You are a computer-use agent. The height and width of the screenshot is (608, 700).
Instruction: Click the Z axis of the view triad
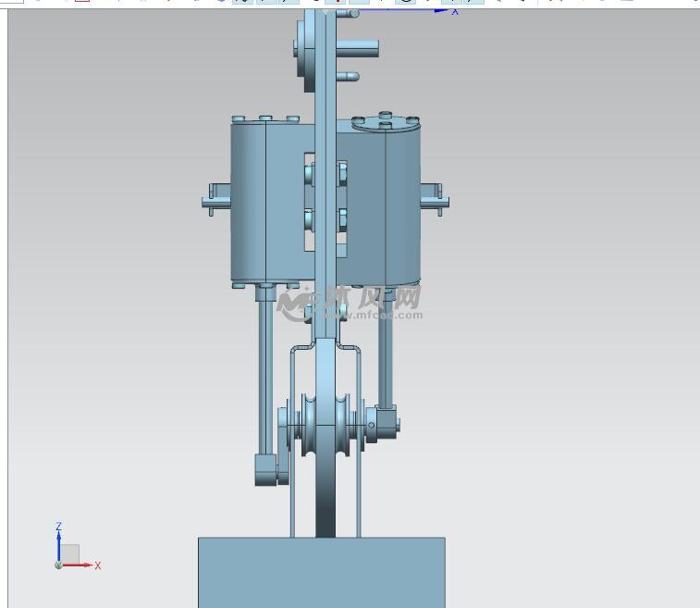click(x=58, y=541)
